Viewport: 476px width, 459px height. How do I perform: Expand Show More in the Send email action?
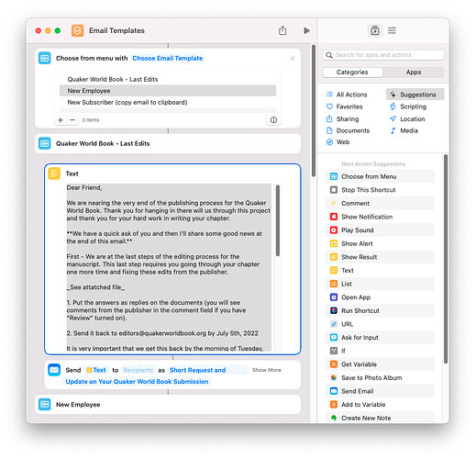tap(267, 370)
